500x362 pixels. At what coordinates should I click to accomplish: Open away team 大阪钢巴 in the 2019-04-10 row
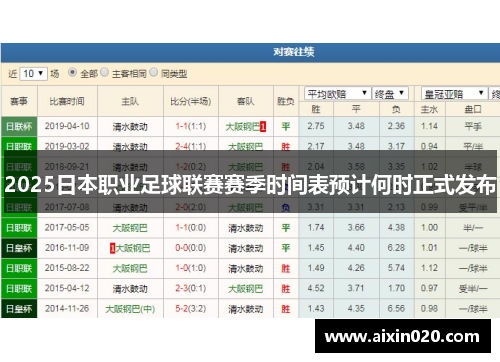click(243, 127)
